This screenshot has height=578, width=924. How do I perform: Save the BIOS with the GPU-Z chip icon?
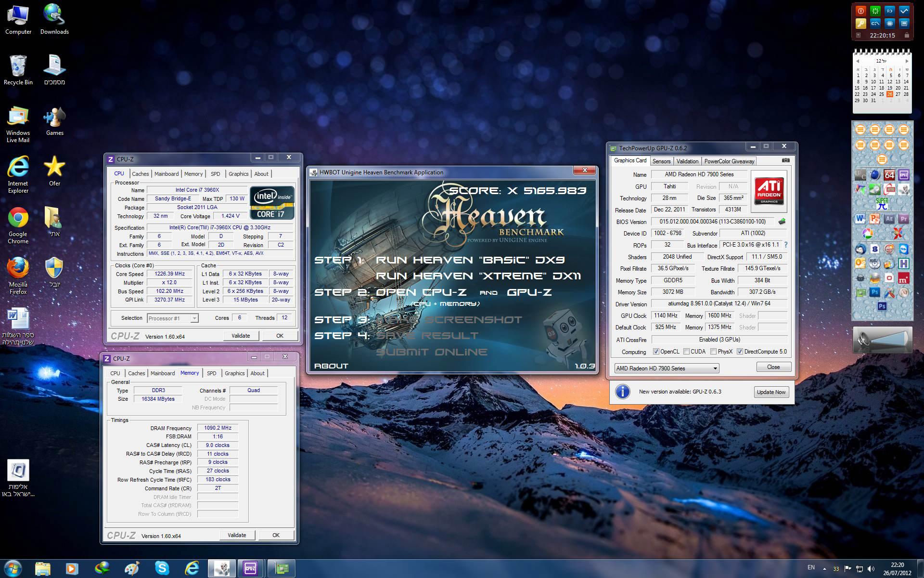(x=782, y=222)
